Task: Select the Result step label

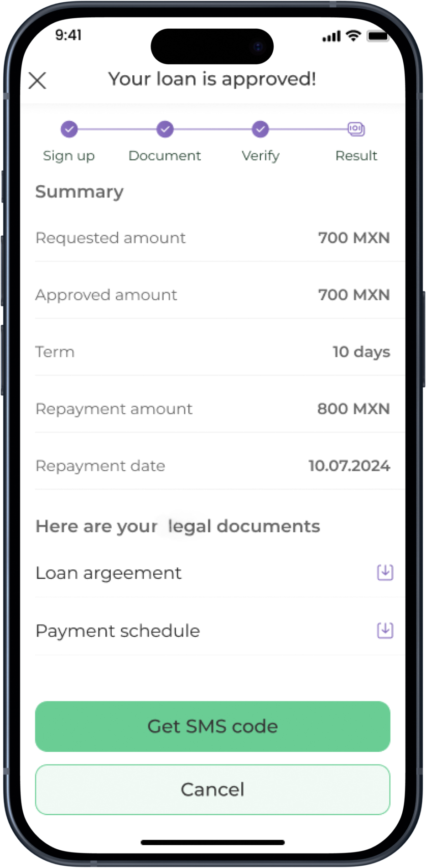Action: click(x=356, y=156)
